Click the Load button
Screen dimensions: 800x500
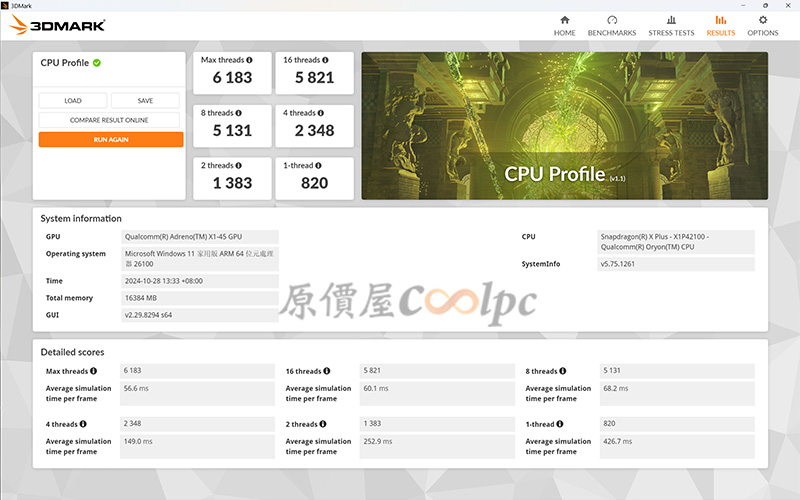click(73, 101)
